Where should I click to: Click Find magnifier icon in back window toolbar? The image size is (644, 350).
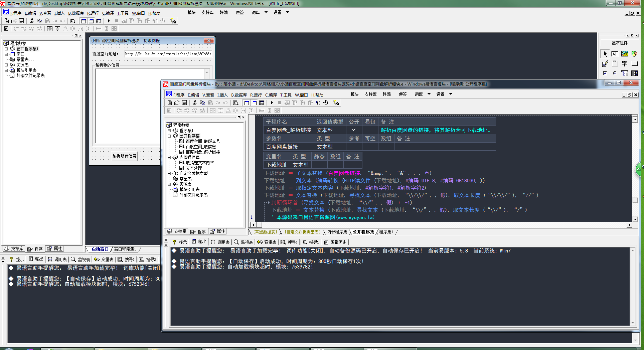click(72, 21)
